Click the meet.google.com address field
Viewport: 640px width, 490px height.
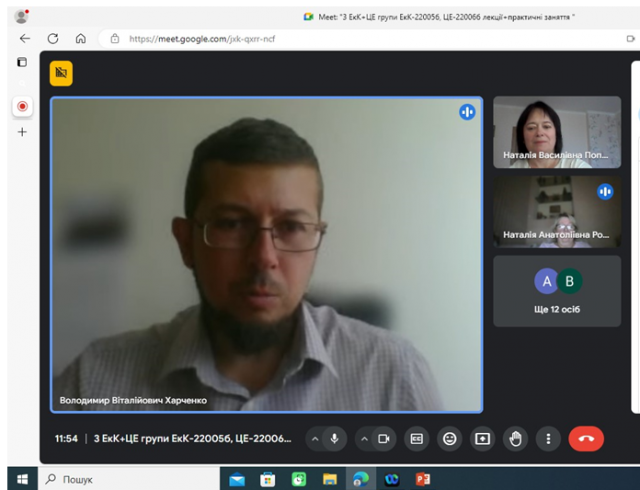(x=359, y=39)
